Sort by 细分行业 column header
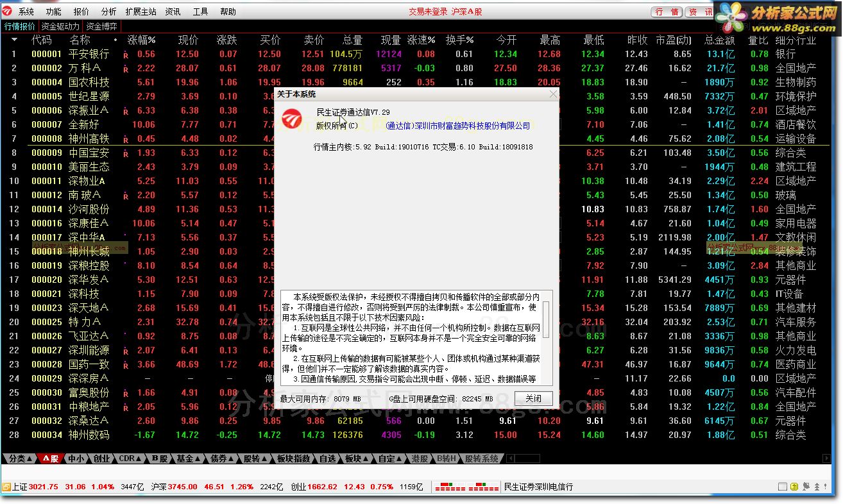This screenshot has height=504, width=843. [796, 40]
